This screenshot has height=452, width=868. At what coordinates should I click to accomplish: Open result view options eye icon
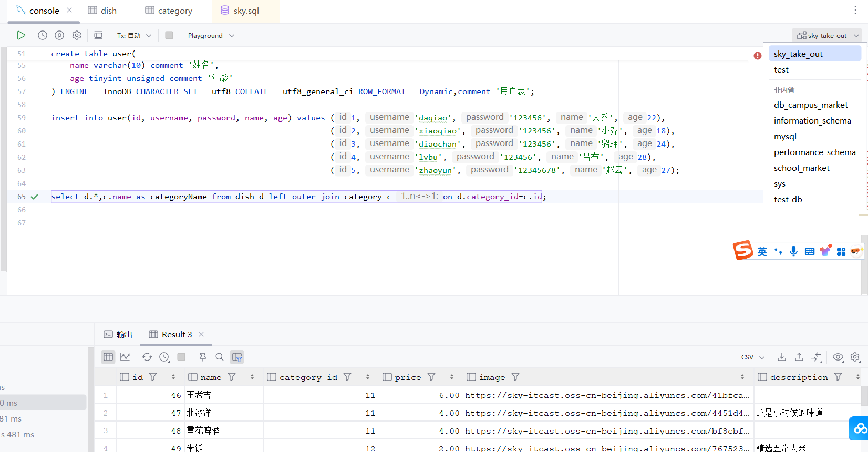(x=838, y=357)
